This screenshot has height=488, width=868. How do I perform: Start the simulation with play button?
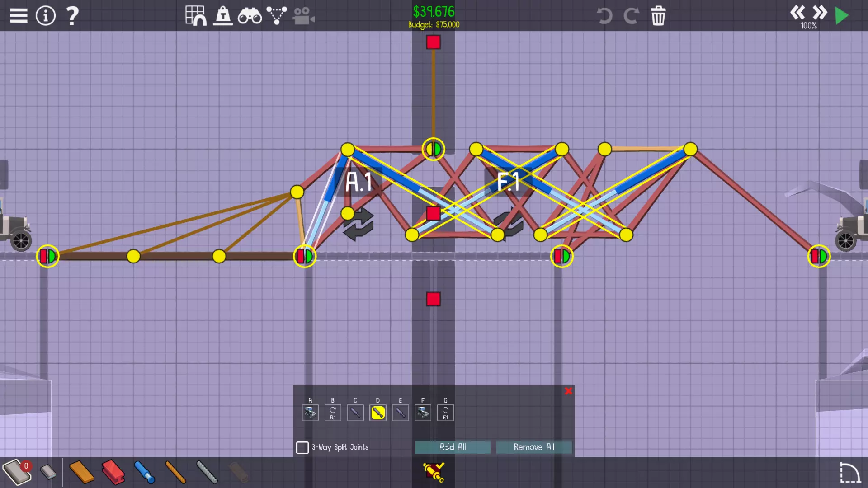click(x=841, y=16)
